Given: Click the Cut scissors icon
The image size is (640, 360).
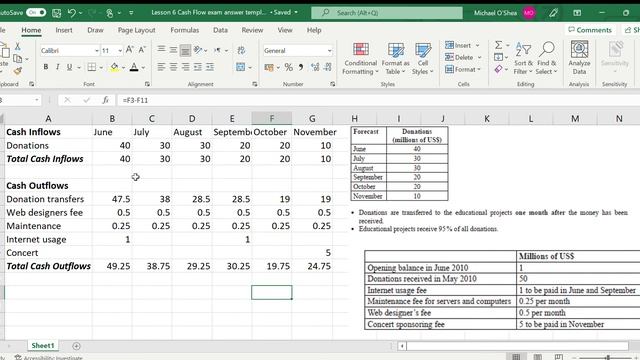Looking at the screenshot, I should click(18, 47).
